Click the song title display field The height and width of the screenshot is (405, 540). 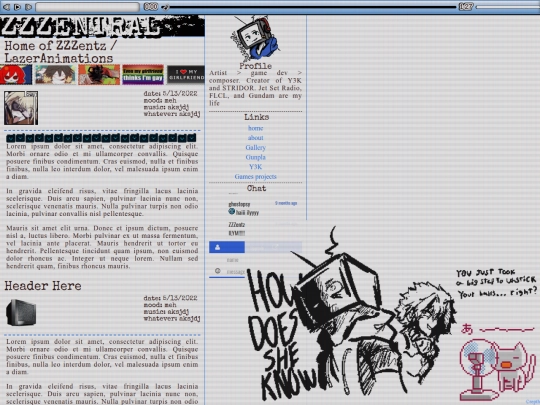pyautogui.click(x=87, y=7)
